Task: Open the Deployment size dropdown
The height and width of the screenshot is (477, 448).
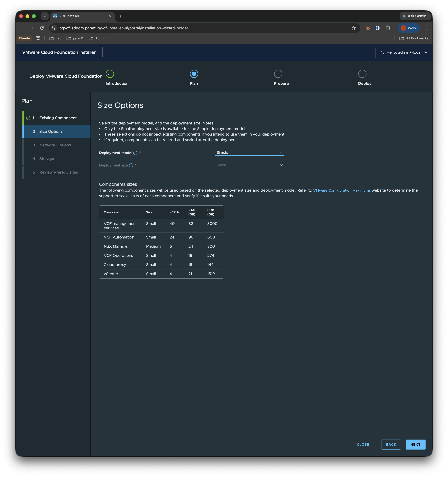Action: click(250, 165)
